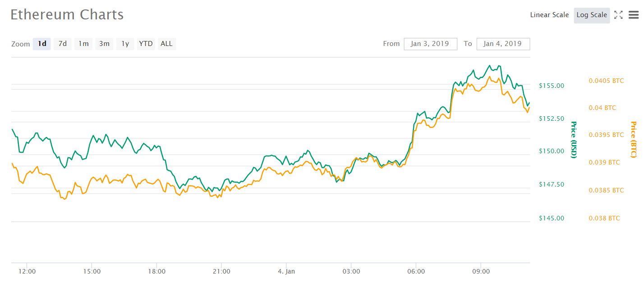Click the Ethereum Charts heading

(x=67, y=14)
